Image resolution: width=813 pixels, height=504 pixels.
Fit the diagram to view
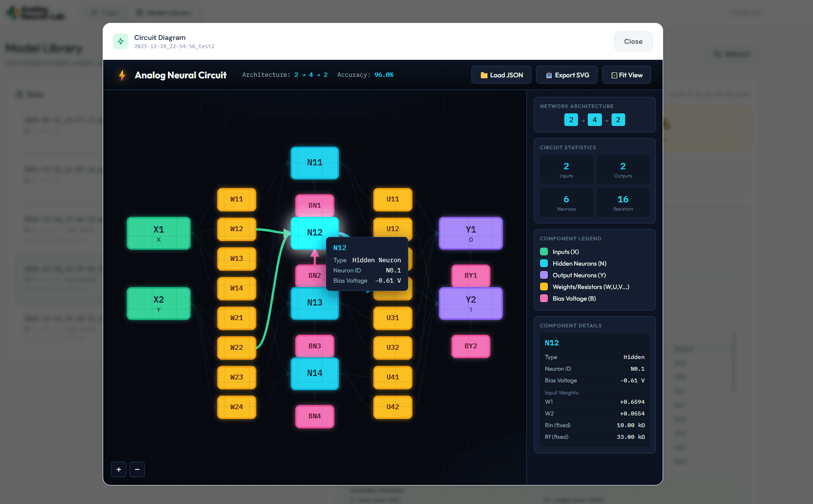click(626, 75)
